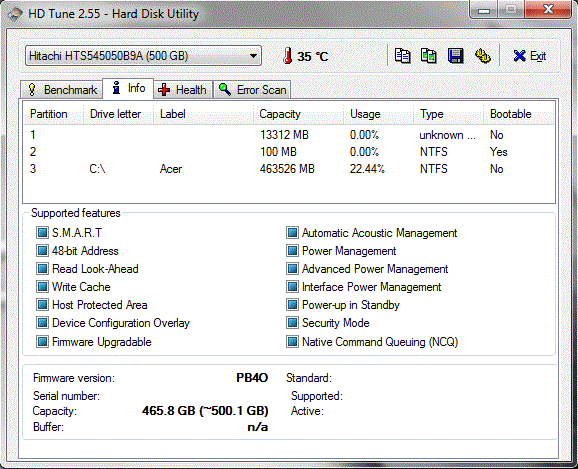The height and width of the screenshot is (469, 578).
Task: Click the Write Cache checkbox
Action: tap(42, 286)
